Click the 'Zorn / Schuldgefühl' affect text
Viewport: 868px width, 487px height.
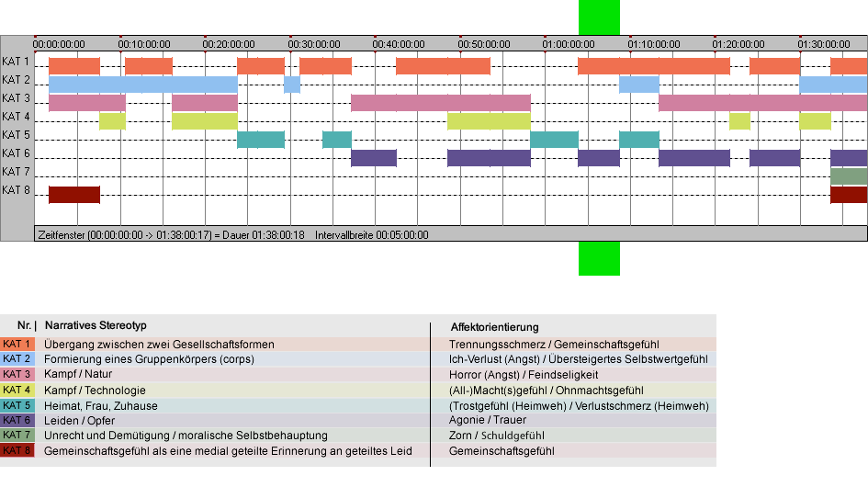(x=497, y=436)
